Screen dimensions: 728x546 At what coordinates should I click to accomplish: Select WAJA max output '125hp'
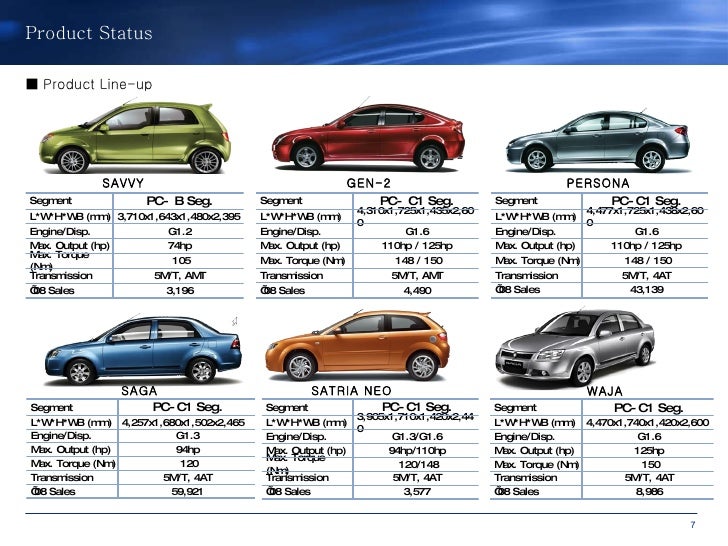[649, 450]
